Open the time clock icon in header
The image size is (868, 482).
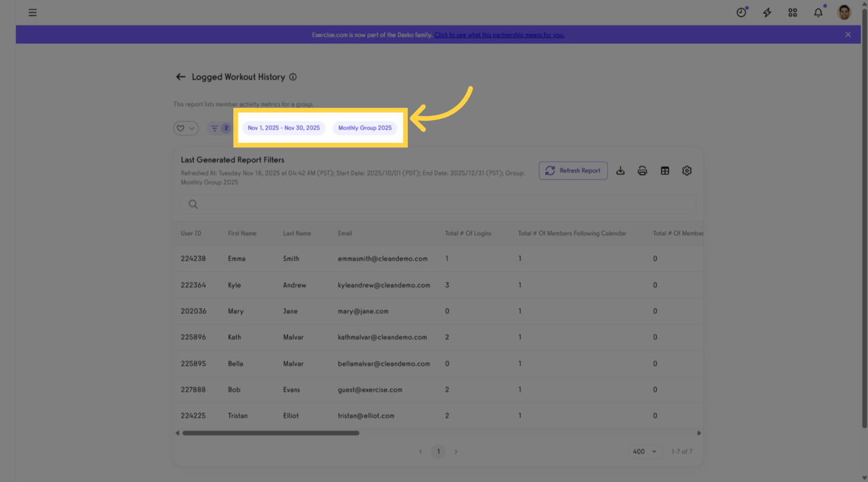click(742, 13)
